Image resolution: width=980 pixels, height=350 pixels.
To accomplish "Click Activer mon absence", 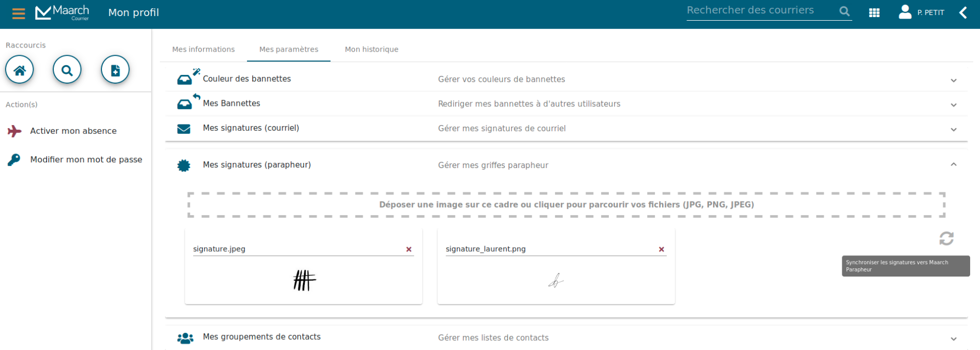I will 74,131.
